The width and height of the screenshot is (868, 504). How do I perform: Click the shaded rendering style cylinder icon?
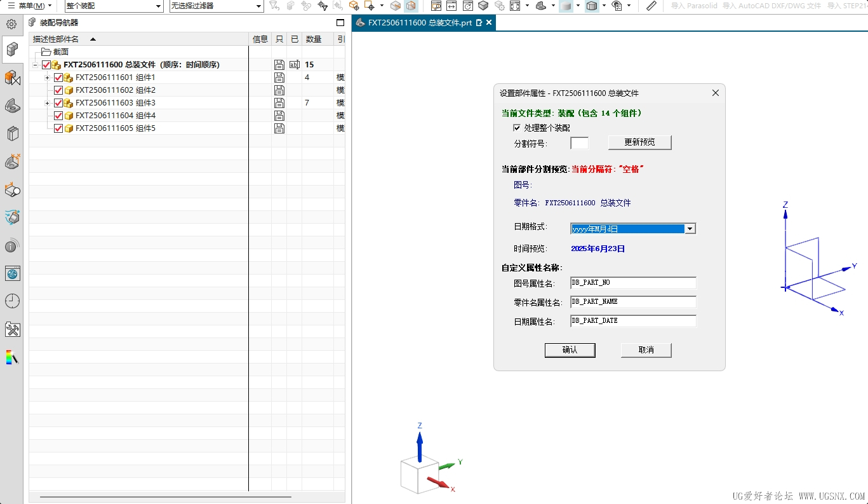click(566, 6)
